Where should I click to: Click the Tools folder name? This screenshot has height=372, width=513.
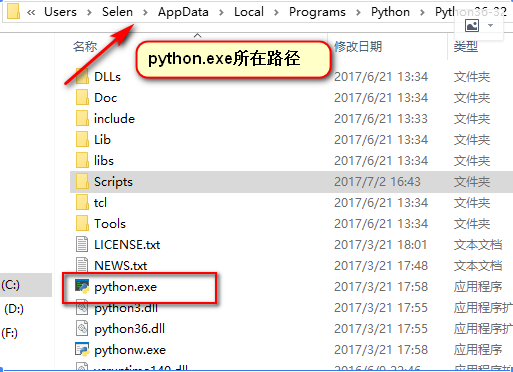pyautogui.click(x=110, y=224)
